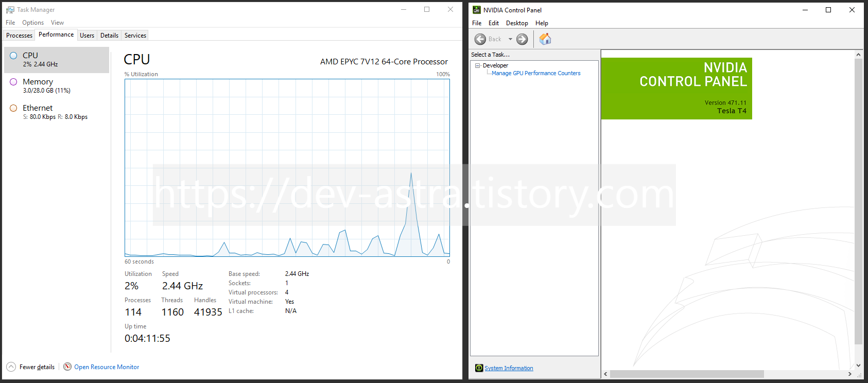Switch to the Details tab
Viewport: 868px width, 383px height.
[x=109, y=36]
